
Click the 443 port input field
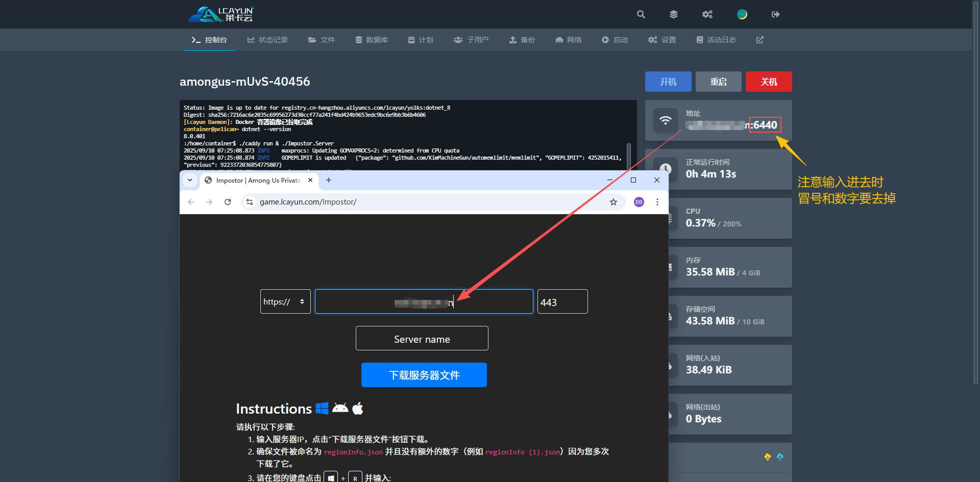tap(562, 302)
